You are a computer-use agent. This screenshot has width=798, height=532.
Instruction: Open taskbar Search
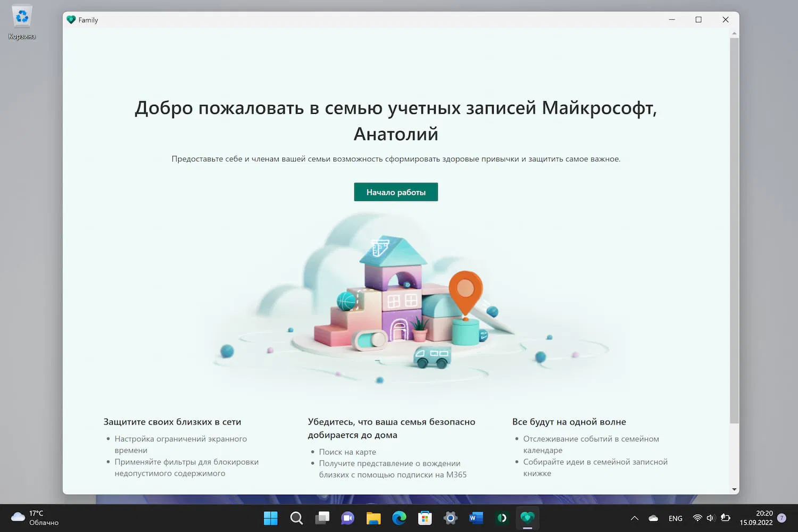(x=296, y=518)
